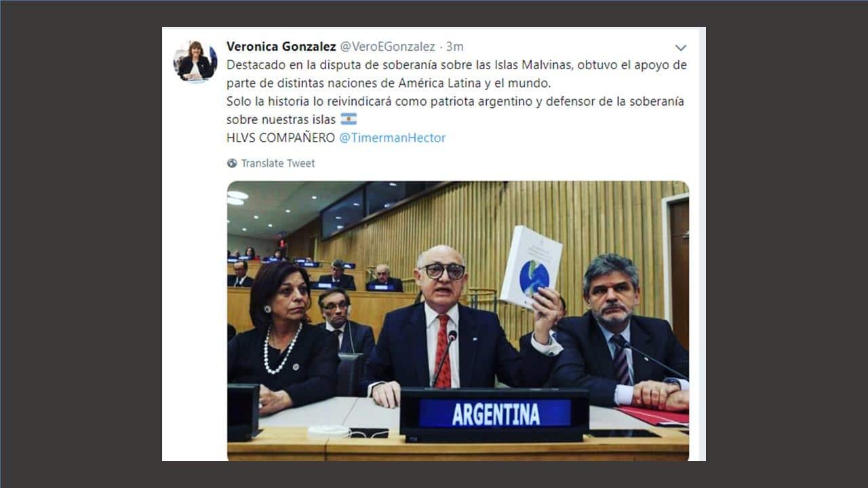Expand the tweet options chevron
The height and width of the screenshot is (488, 868).
680,47
